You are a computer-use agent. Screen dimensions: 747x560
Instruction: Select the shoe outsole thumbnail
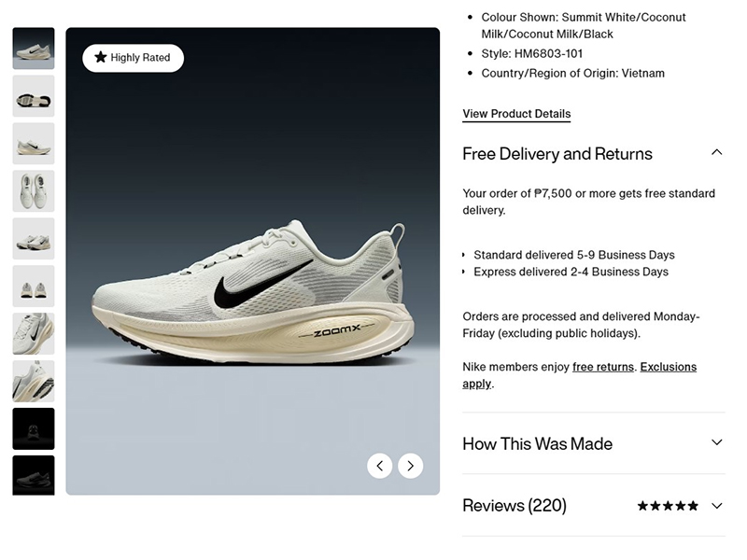[34, 96]
